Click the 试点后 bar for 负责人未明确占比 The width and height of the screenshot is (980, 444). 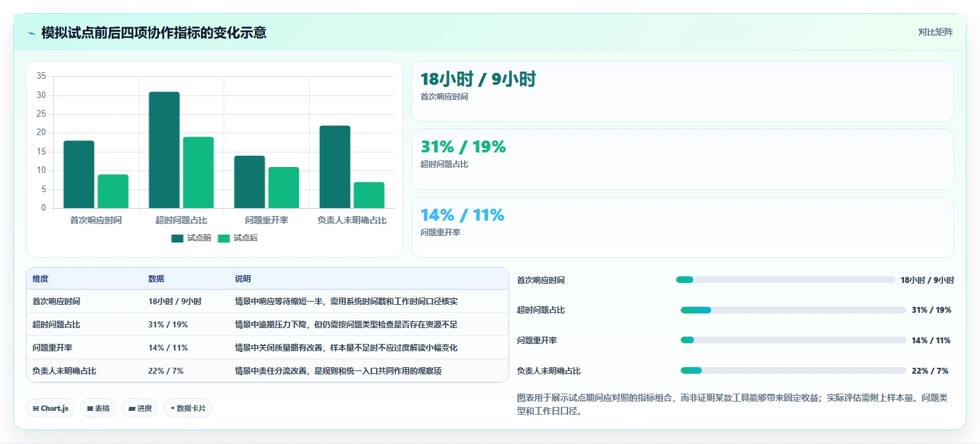369,195
